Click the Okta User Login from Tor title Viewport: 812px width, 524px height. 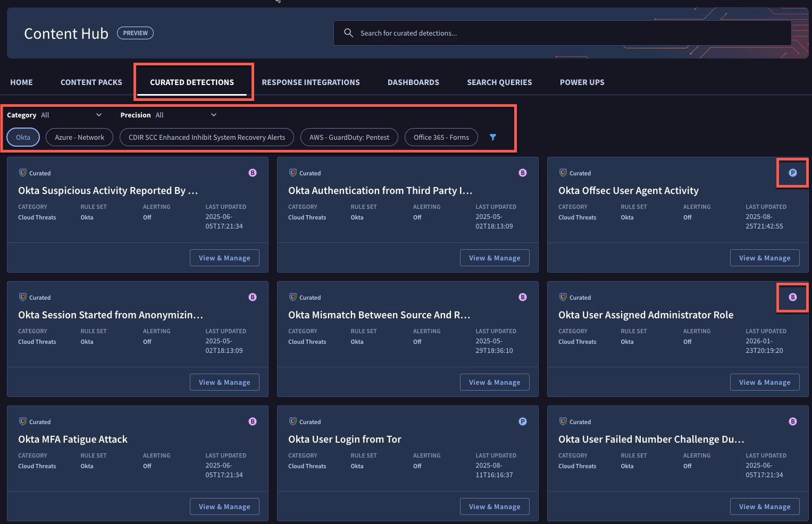pos(345,439)
